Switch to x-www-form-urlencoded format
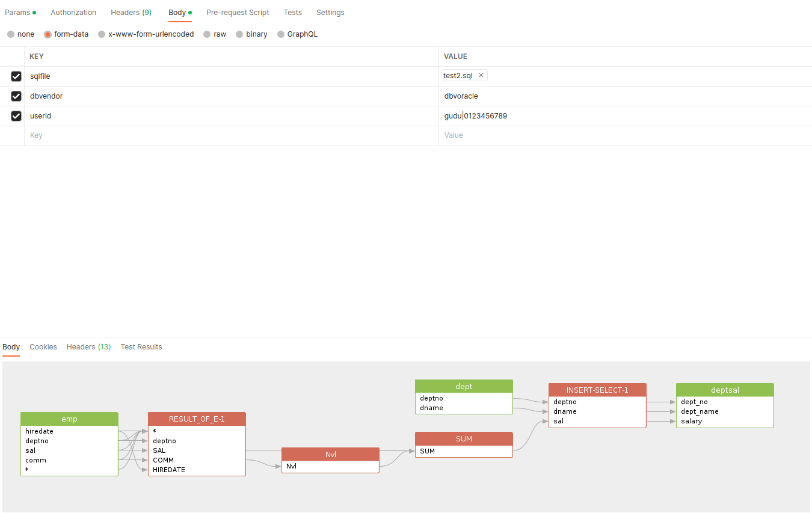Viewport: 812px width, 513px height. click(150, 34)
